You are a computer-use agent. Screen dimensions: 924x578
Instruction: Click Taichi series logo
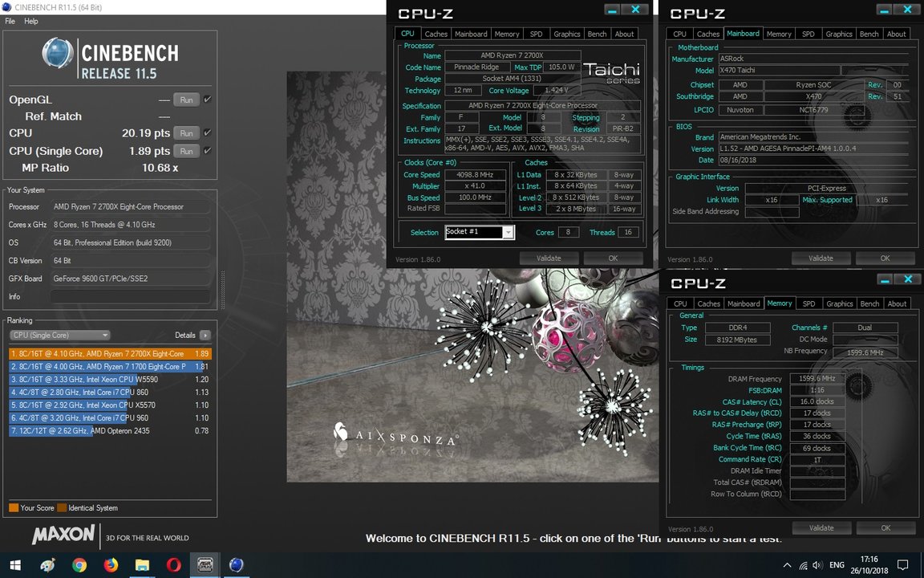[611, 73]
